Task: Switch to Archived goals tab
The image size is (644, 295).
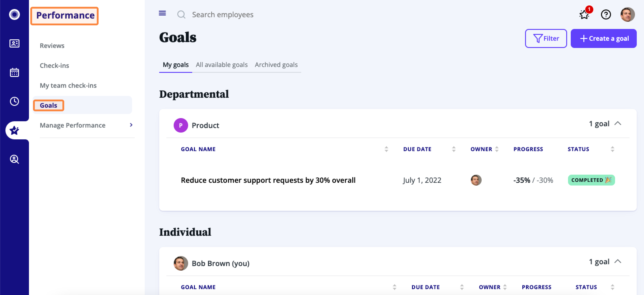Action: 276,65
